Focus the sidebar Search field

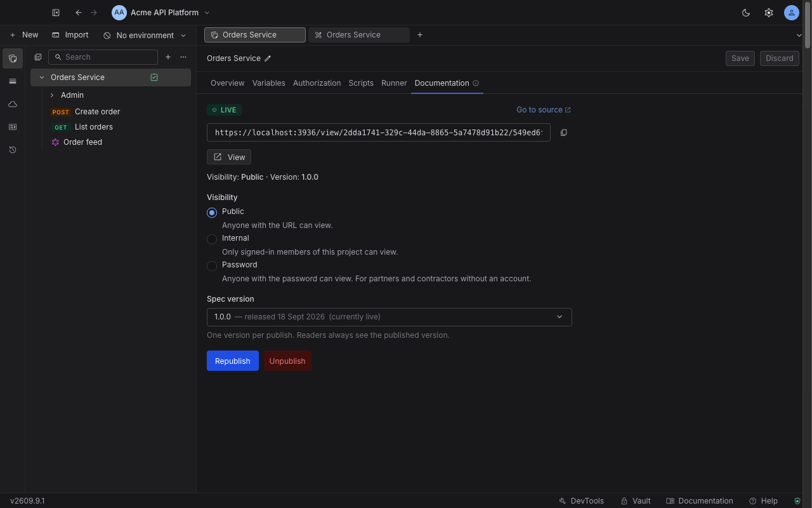click(x=103, y=57)
